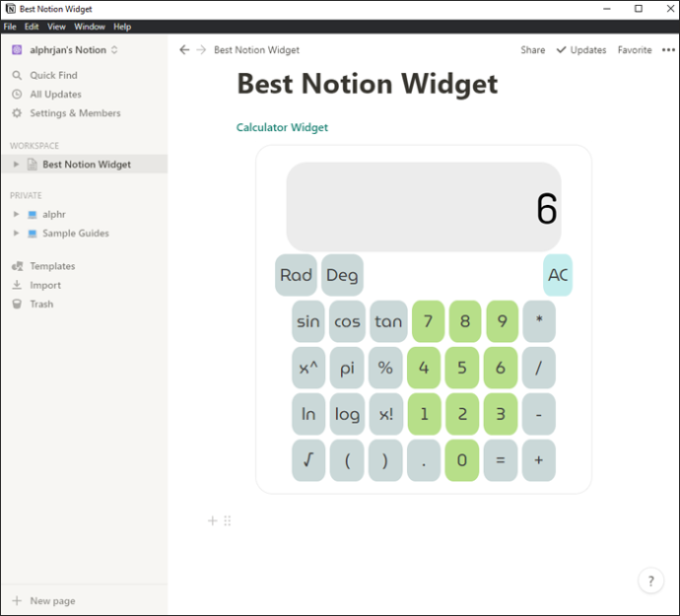Click the Templates icon in sidebar

[x=18, y=266]
